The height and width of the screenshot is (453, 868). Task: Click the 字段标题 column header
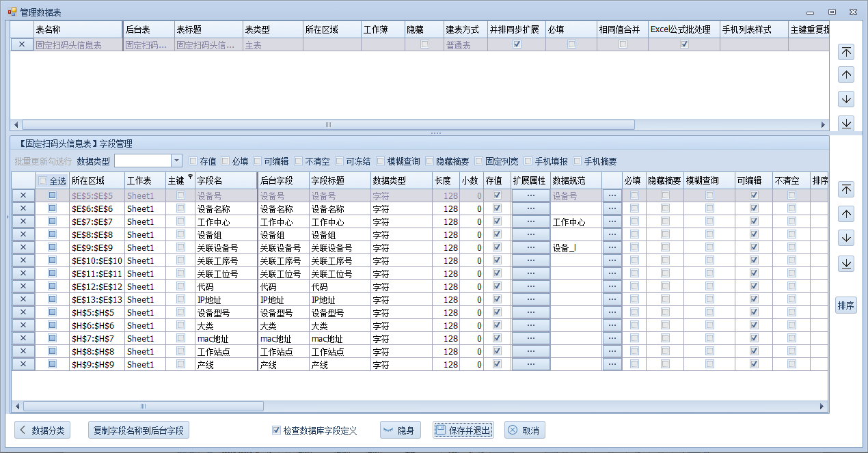coord(339,180)
